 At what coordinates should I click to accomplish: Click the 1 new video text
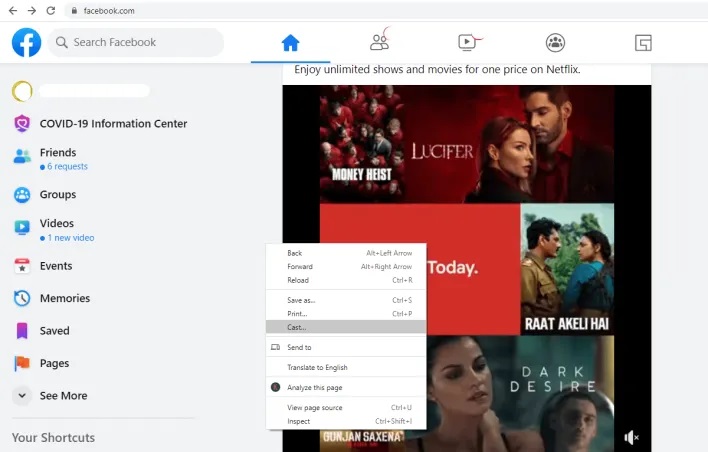[x=71, y=238]
